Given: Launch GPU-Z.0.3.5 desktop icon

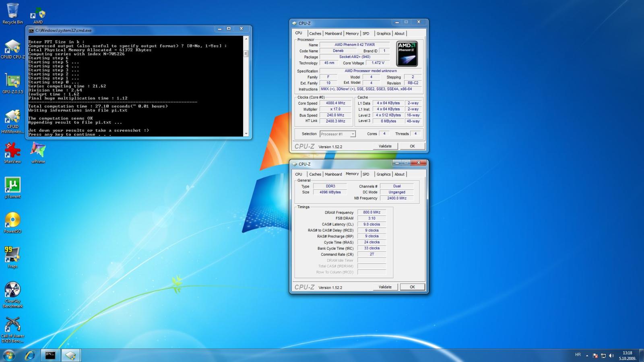Looking at the screenshot, I should point(12,84).
